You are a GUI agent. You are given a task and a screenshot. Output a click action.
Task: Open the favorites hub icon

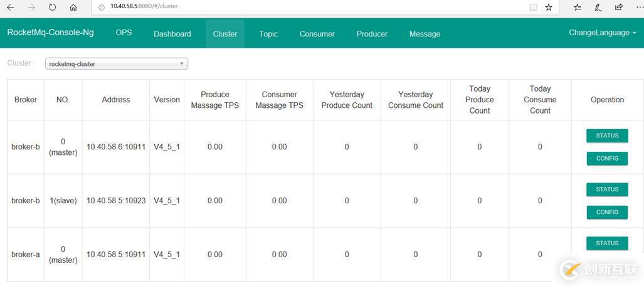pyautogui.click(x=578, y=7)
